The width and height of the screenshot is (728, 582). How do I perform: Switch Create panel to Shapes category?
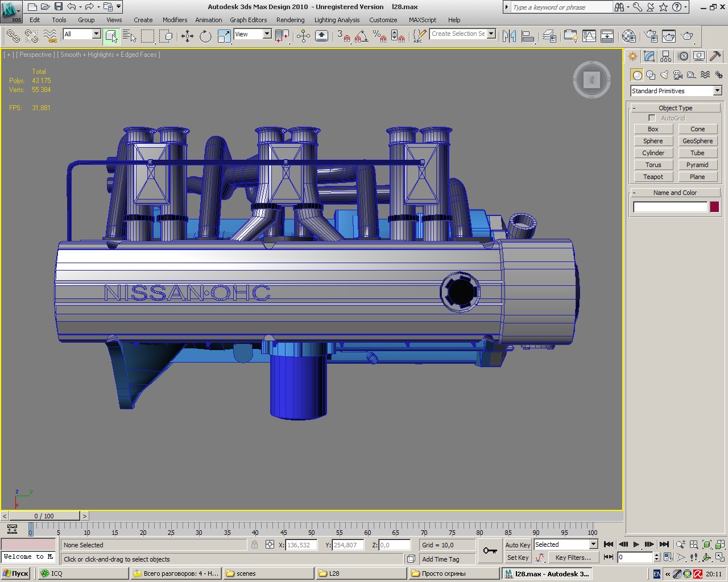pyautogui.click(x=651, y=75)
